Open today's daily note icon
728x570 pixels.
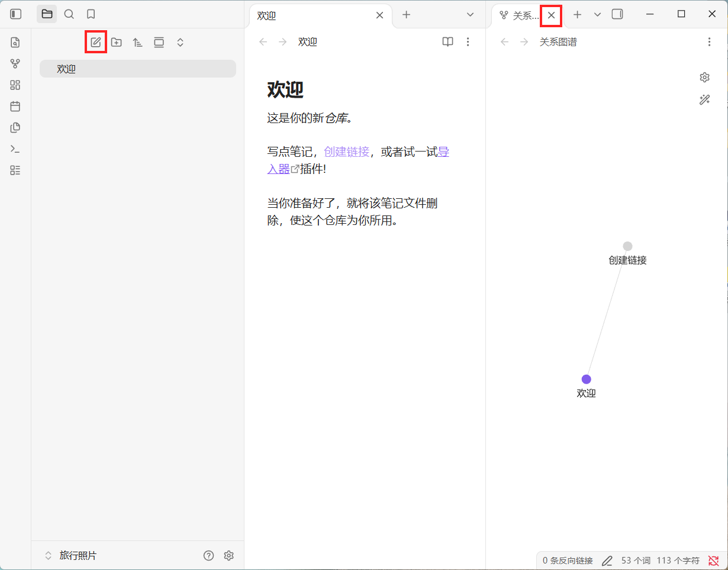pyautogui.click(x=15, y=107)
